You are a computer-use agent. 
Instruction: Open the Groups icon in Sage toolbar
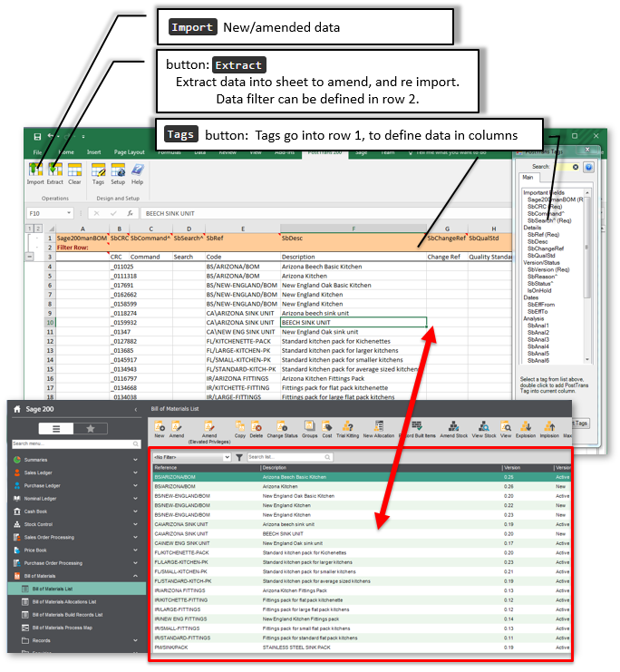click(309, 426)
